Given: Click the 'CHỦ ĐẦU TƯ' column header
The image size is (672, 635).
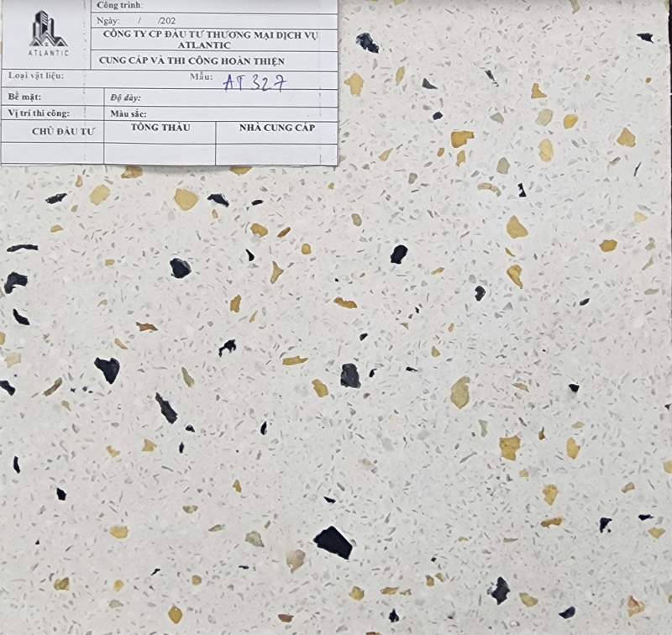Looking at the screenshot, I should click(x=62, y=132).
